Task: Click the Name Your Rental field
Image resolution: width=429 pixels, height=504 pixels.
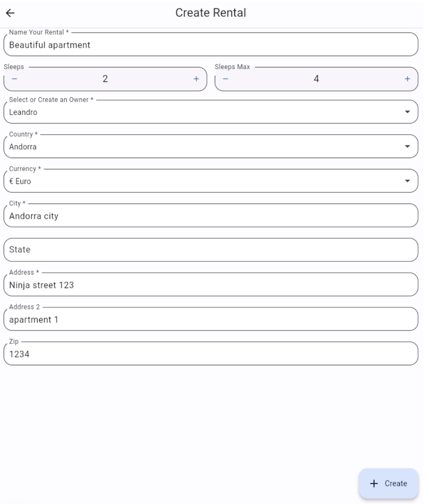Action: click(210, 45)
